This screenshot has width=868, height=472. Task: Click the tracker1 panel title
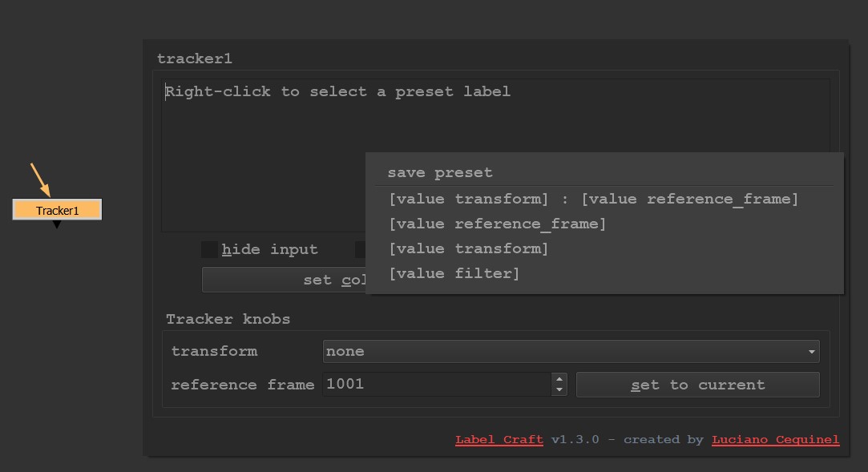tap(195, 58)
